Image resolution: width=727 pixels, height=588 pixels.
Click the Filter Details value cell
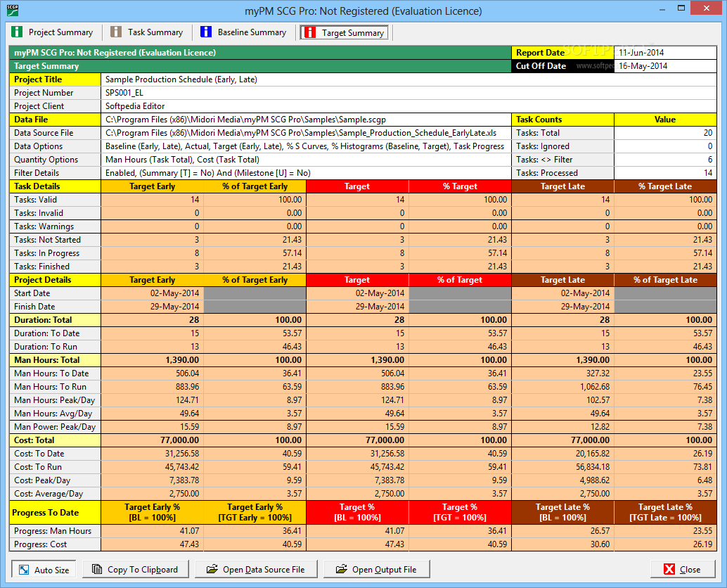click(306, 173)
